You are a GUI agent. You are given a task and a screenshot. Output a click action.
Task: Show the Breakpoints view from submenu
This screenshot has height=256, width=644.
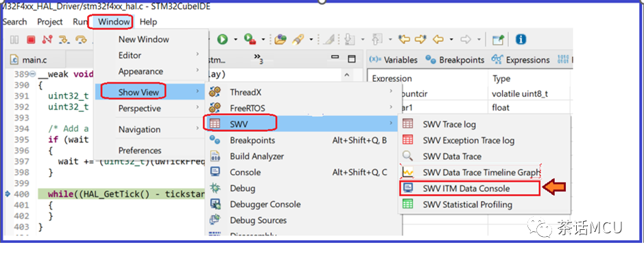(x=302, y=140)
